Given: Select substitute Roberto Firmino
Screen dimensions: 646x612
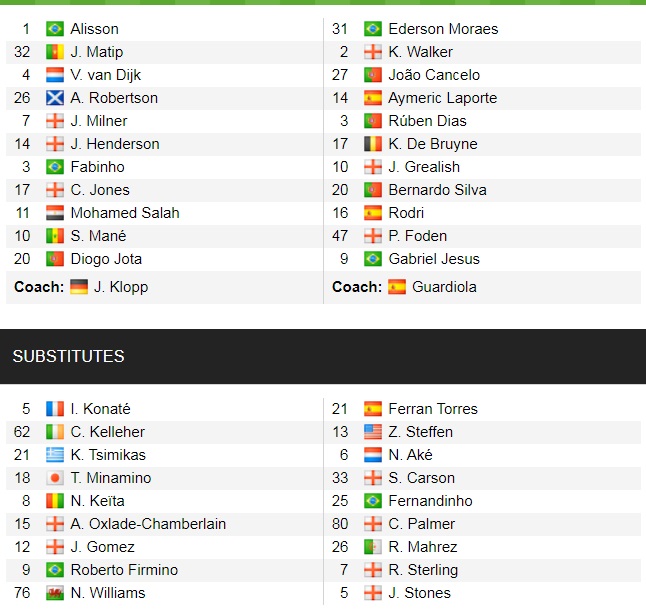Looking at the screenshot, I should pos(124,570).
